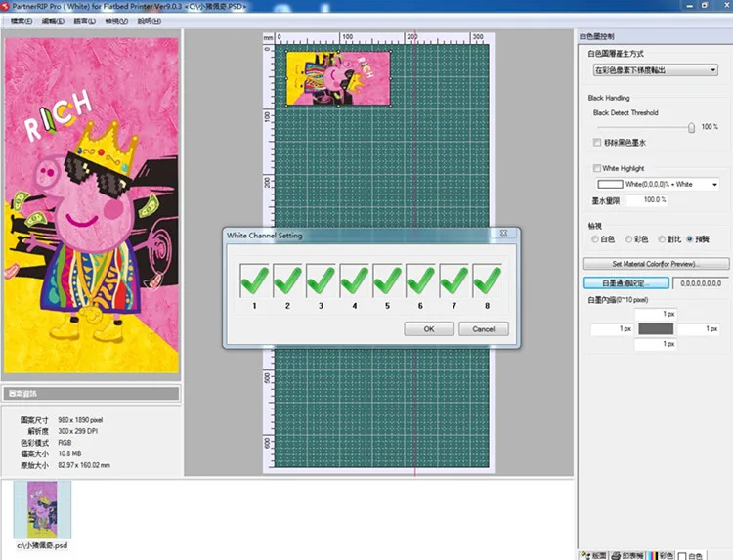Click the white ink channel setting button
Image resolution: width=733 pixels, height=560 pixels.
[626, 283]
